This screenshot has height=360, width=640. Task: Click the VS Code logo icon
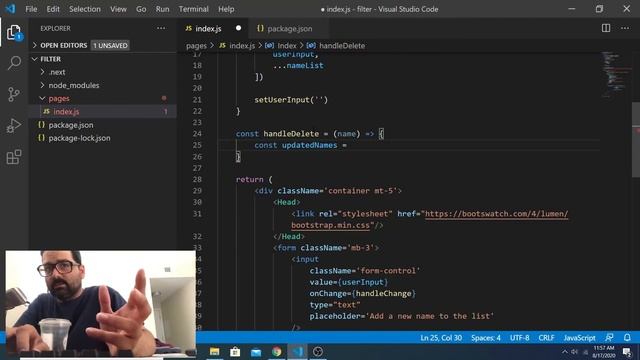click(10, 9)
